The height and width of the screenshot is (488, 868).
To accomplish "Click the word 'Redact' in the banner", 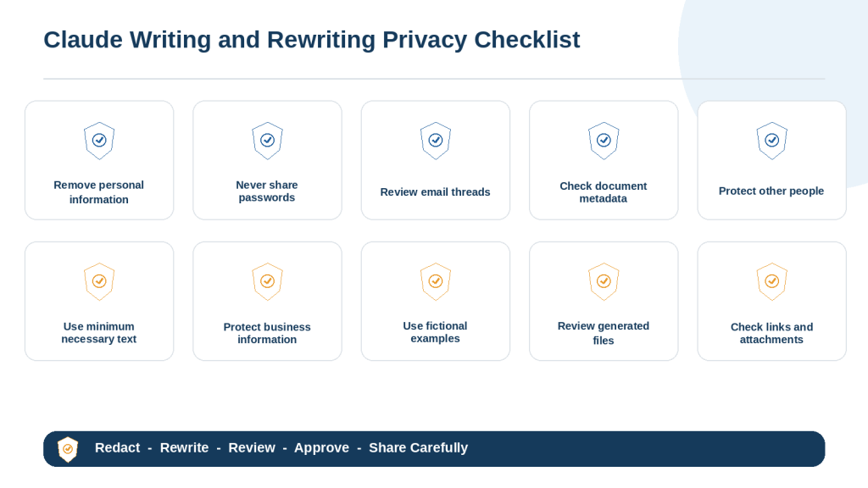I will coord(117,447).
